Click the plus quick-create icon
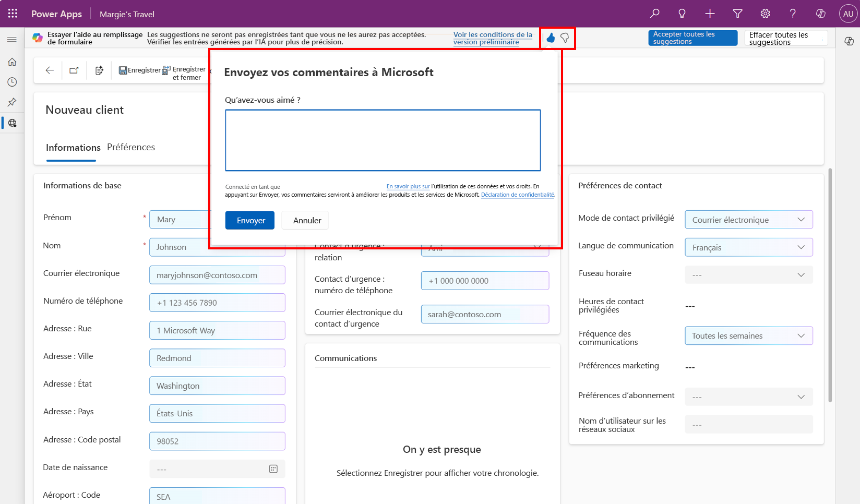The height and width of the screenshot is (504, 860). [710, 14]
